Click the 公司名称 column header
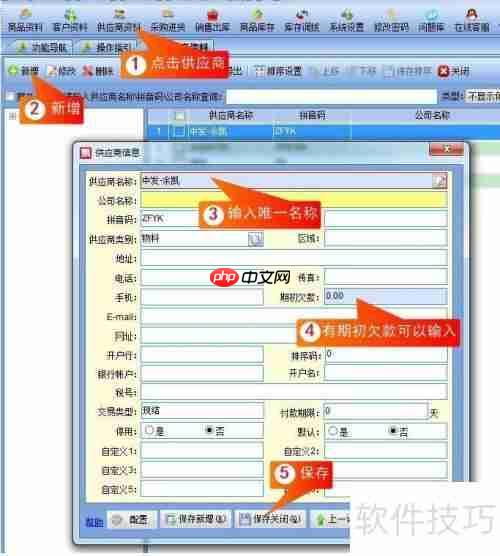Image resolution: width=500 pixels, height=556 pixels. (x=432, y=115)
